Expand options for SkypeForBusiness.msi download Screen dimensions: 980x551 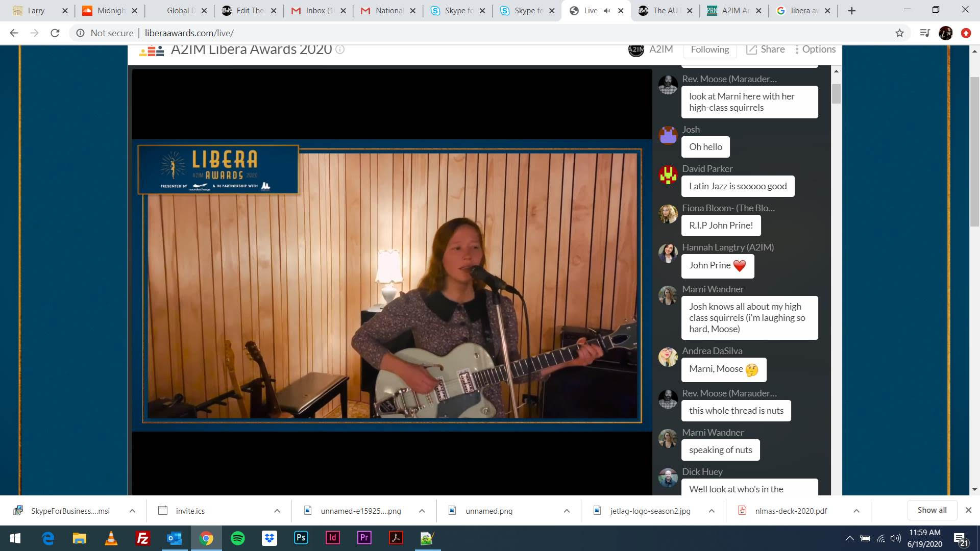tap(132, 511)
